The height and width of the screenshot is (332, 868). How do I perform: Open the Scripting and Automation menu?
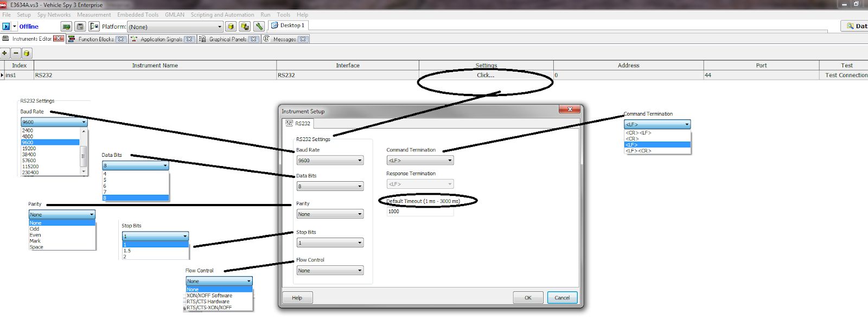[222, 15]
